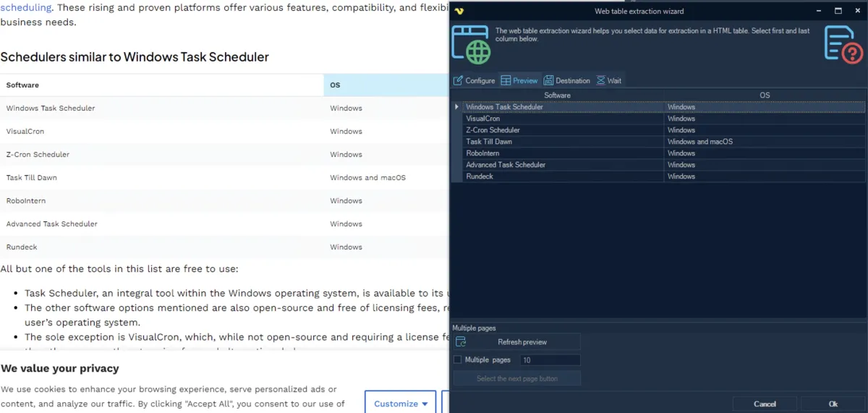Open the Wait tab
The height and width of the screenshot is (413, 868).
tap(609, 80)
